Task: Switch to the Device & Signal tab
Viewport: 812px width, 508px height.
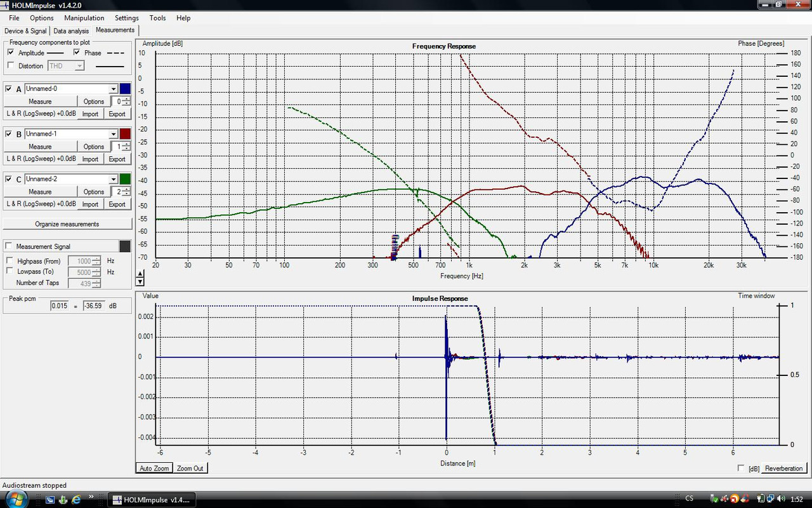Action: click(25, 30)
